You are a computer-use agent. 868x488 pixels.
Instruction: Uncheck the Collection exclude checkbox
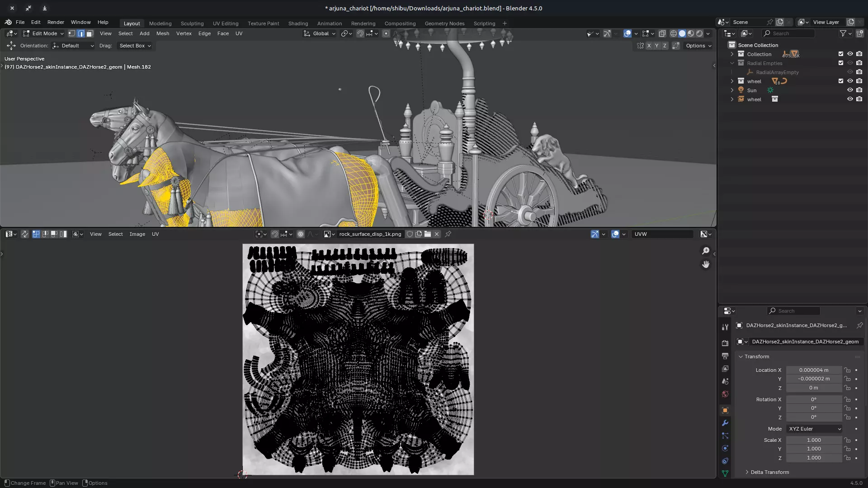(841, 54)
